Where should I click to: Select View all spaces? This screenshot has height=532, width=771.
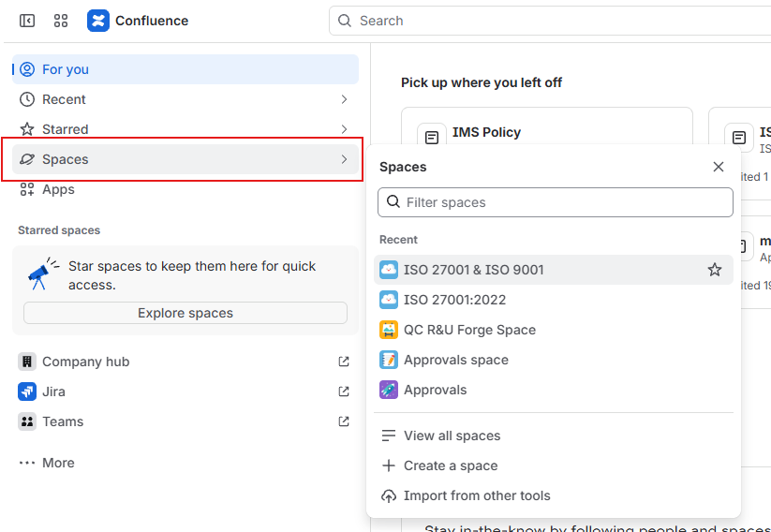pos(554,436)
